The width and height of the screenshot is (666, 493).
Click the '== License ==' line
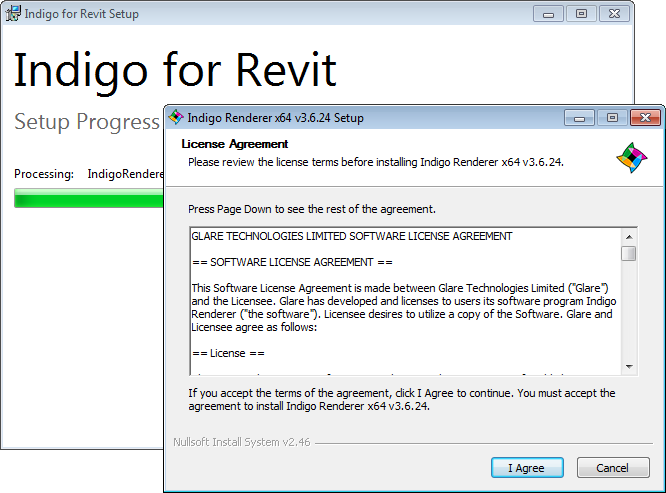pos(228,353)
